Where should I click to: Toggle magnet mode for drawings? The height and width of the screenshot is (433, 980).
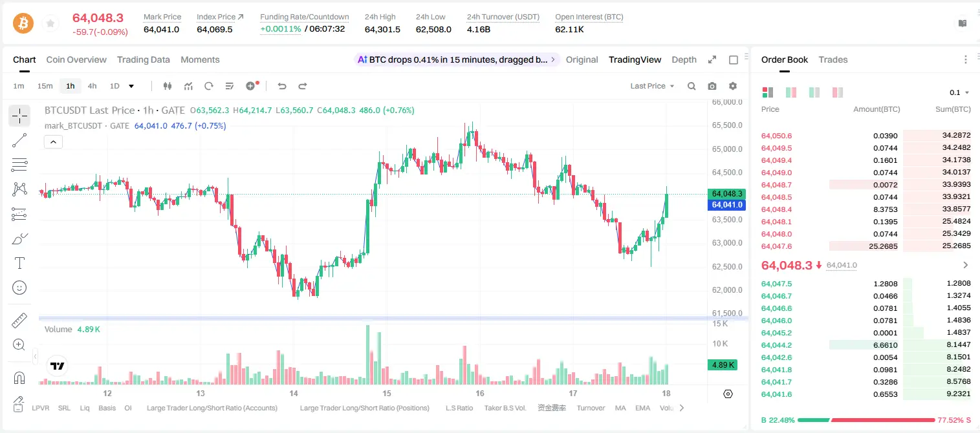pos(19,377)
